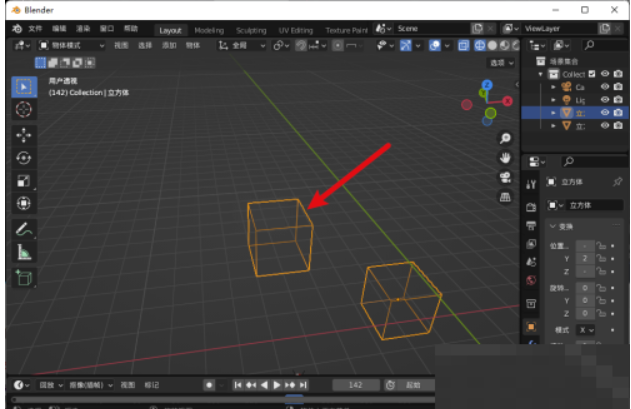
Task: Click the Scene name field
Action: point(433,29)
